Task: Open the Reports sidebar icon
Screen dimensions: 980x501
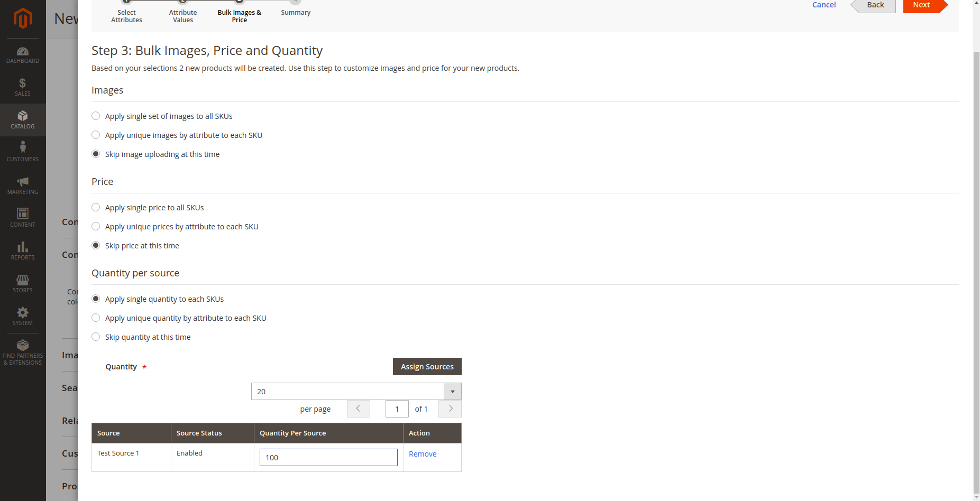Action: [22, 250]
